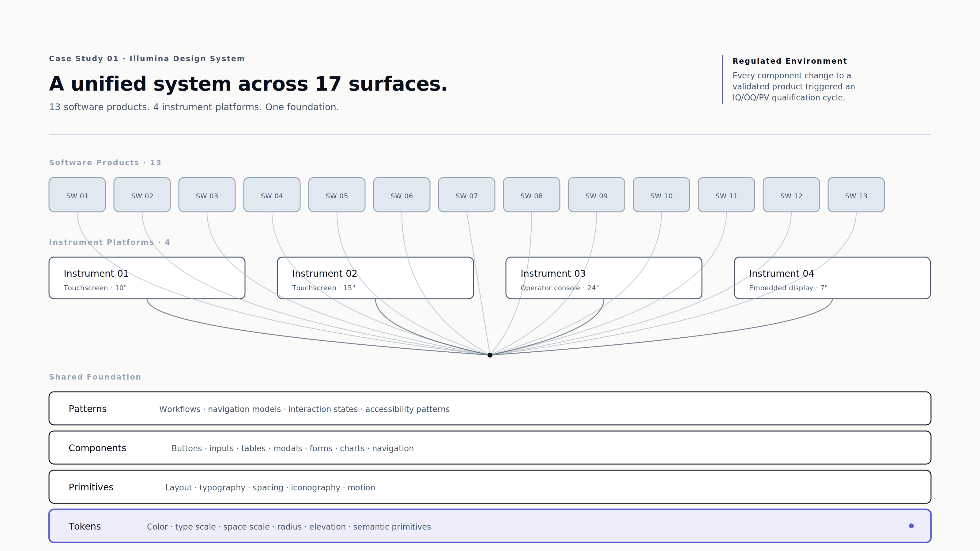The width and height of the screenshot is (980, 551).
Task: Select the SW 07 tile
Action: (467, 195)
